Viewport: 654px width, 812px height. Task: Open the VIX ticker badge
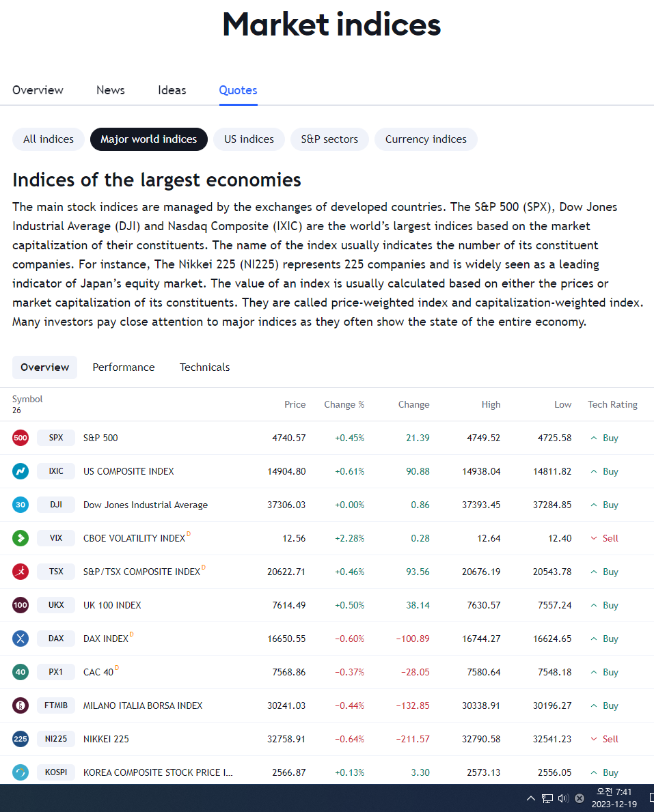coord(56,538)
